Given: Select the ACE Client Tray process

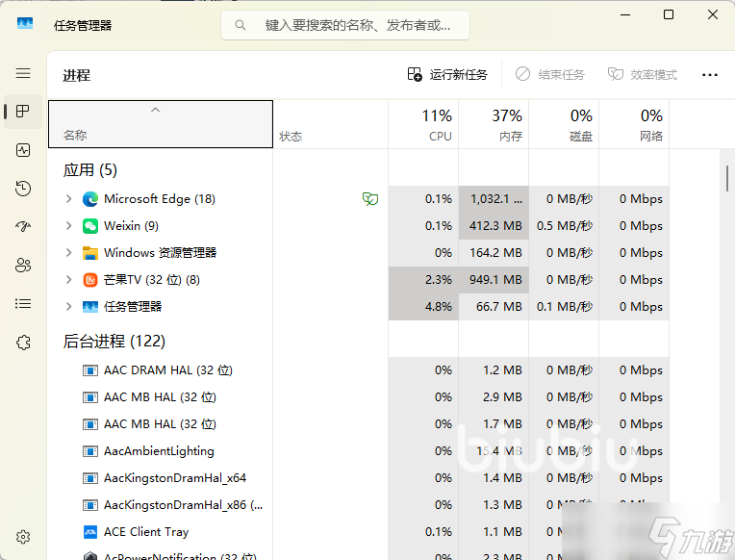Looking at the screenshot, I should (x=146, y=532).
